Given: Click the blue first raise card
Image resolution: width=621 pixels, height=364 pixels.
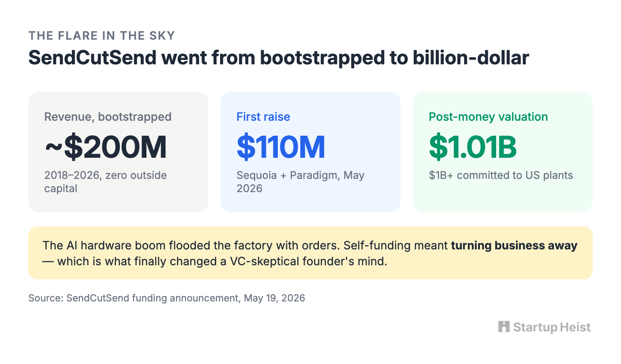Looking at the screenshot, I should click(x=310, y=152).
